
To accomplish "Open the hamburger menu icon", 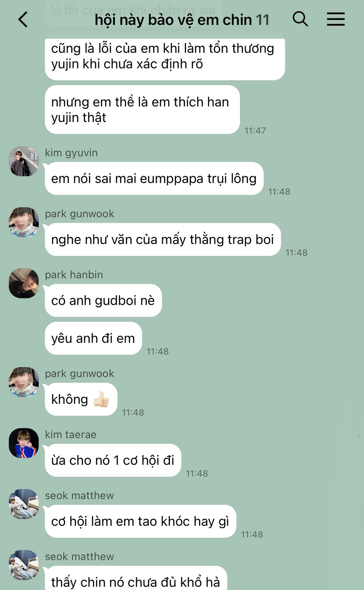I will (336, 19).
